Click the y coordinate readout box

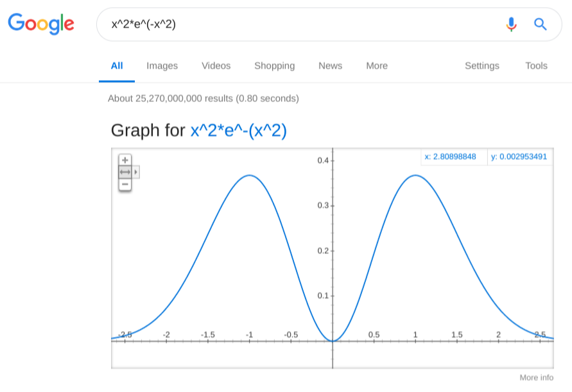(519, 157)
